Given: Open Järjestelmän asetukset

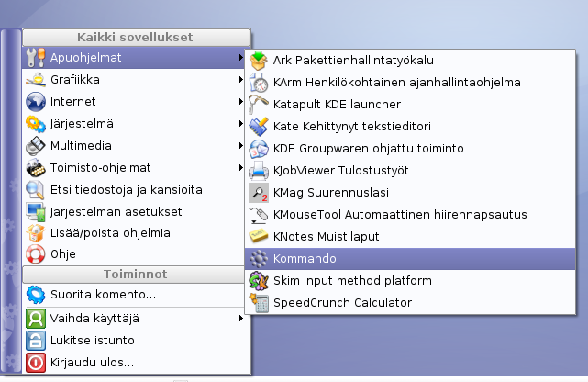Looking at the screenshot, I should (x=134, y=211).
